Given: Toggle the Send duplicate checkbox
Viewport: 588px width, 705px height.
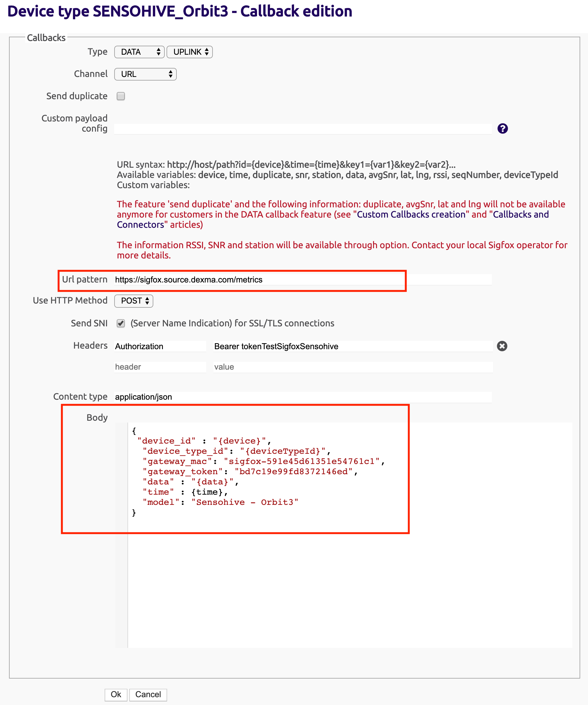Looking at the screenshot, I should 121,96.
